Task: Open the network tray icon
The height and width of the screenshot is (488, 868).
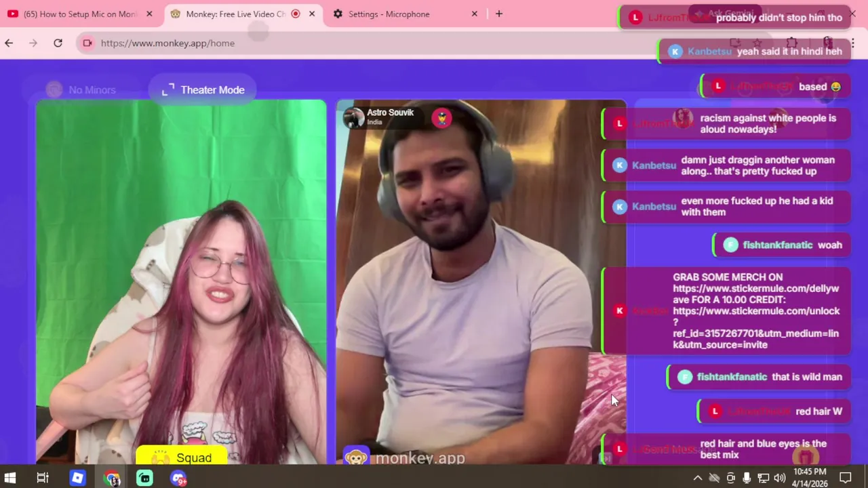Action: [x=763, y=478]
